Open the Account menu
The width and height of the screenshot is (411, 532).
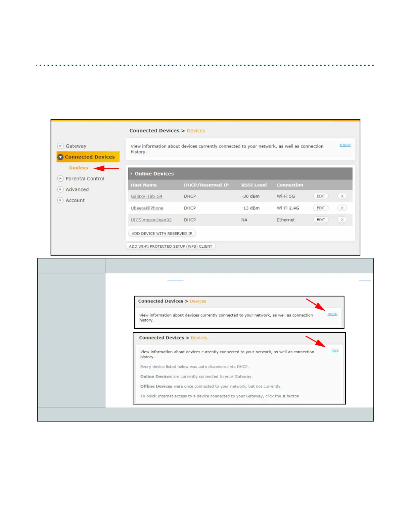[75, 200]
